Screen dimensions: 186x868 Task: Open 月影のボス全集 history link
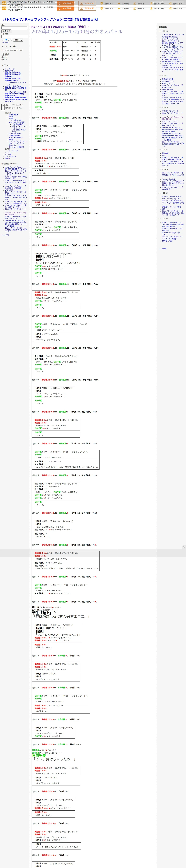tap(167, 79)
